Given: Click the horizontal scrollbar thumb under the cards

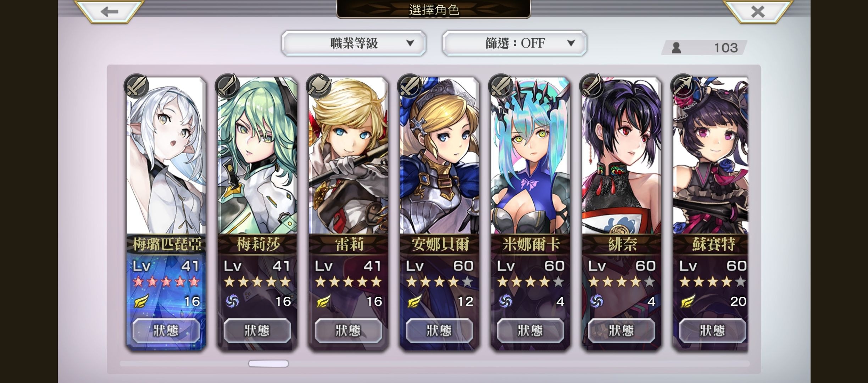Looking at the screenshot, I should (x=268, y=363).
